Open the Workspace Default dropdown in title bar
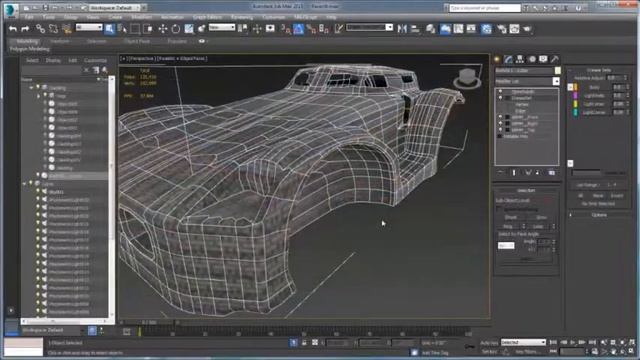The height and width of the screenshot is (360, 640). tap(115, 8)
